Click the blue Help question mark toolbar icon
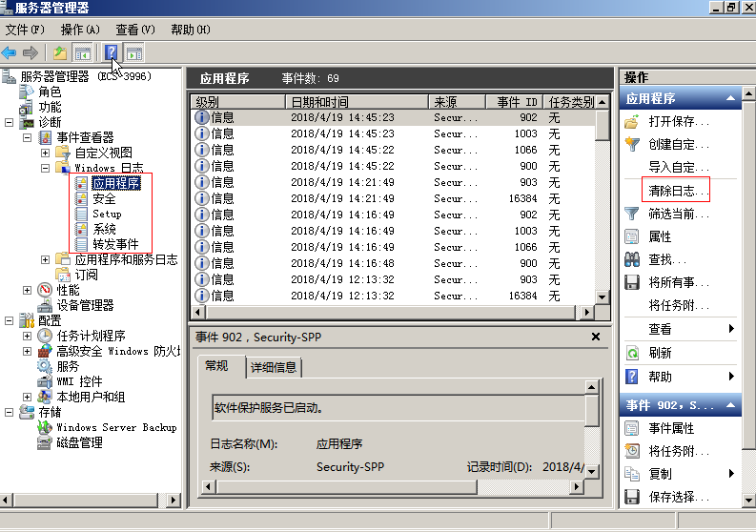This screenshot has height=532, width=756. tap(111, 52)
